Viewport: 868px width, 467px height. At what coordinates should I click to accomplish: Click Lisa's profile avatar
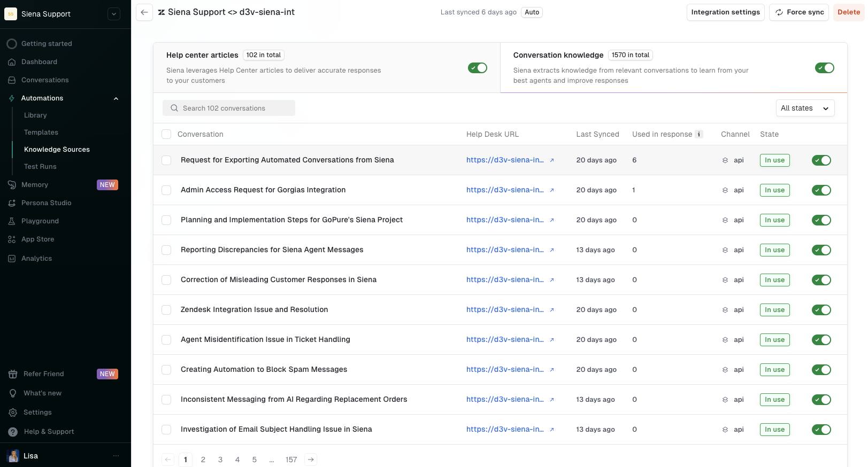(x=13, y=456)
